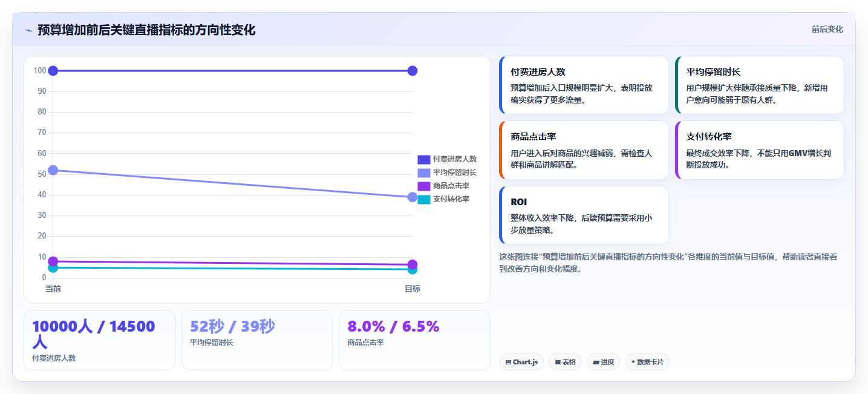
Task: Click the blue 付费进房人数 legend color swatch
Action: click(x=424, y=159)
